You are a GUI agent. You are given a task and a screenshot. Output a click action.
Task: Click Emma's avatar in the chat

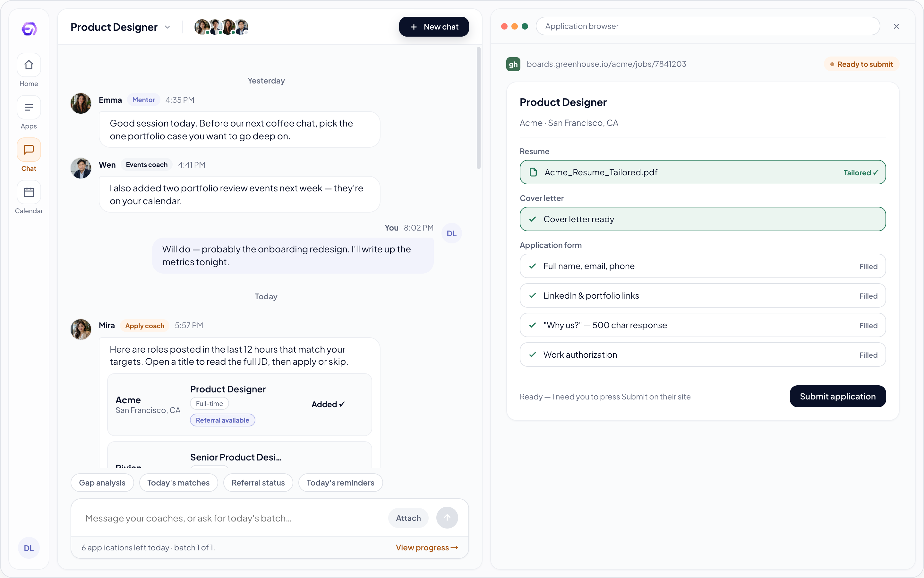(x=81, y=103)
